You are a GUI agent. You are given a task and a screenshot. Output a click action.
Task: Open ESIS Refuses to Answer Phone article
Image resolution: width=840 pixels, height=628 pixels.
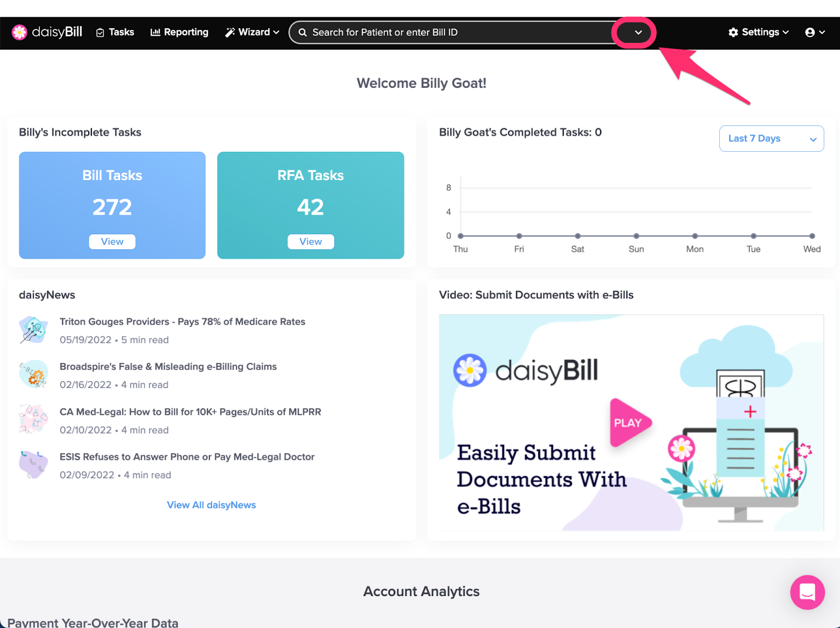click(x=187, y=457)
